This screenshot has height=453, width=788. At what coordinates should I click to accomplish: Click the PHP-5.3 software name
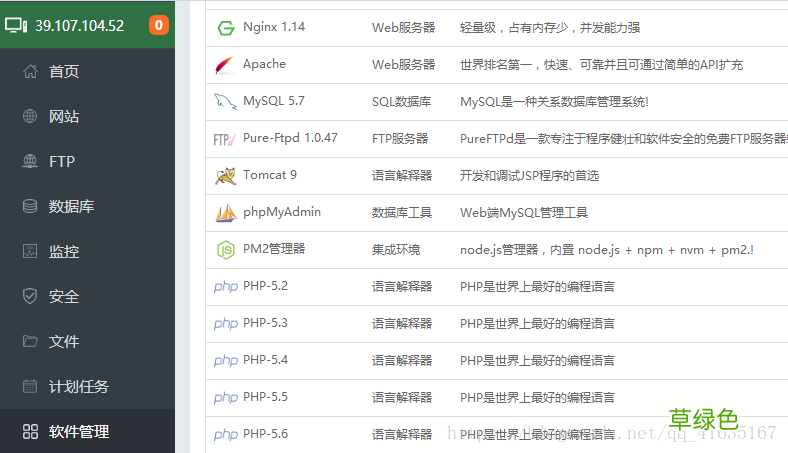pyautogui.click(x=265, y=322)
